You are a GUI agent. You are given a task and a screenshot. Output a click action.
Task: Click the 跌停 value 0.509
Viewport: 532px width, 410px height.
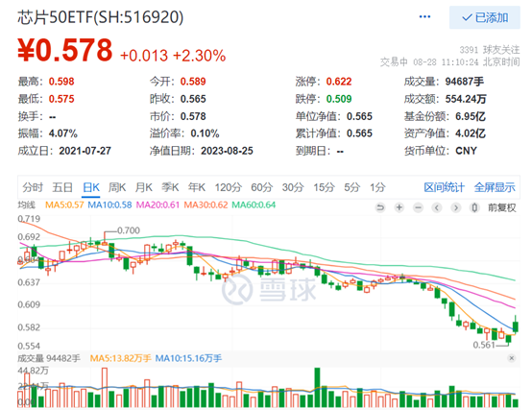[339, 99]
